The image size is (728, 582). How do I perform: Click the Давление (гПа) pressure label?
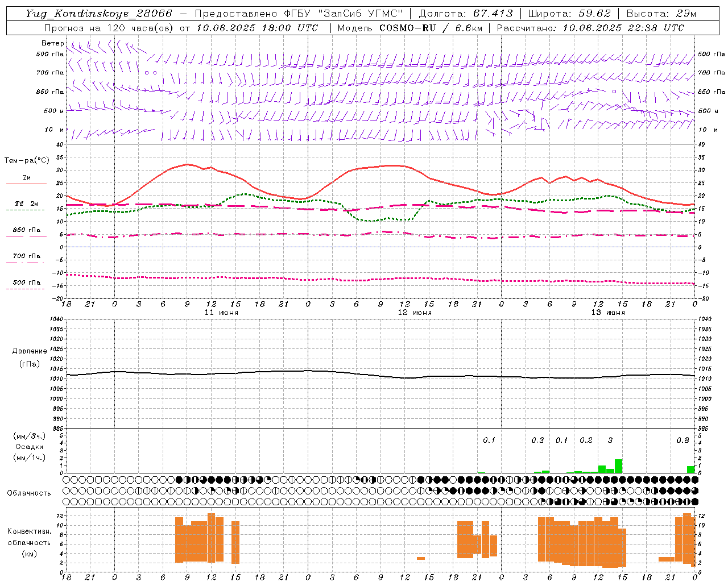coord(29,357)
